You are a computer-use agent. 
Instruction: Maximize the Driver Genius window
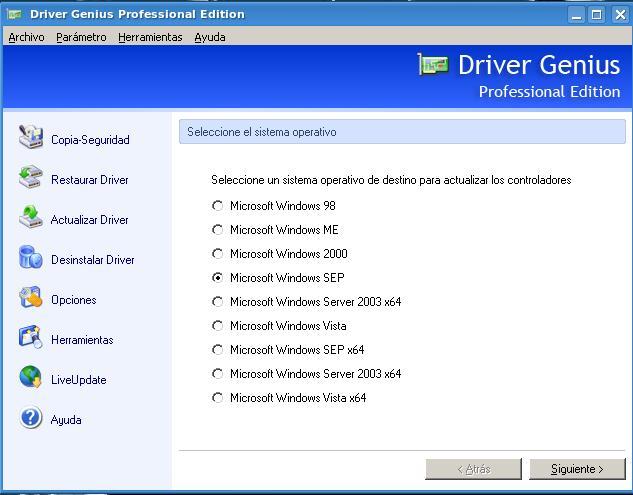point(597,15)
